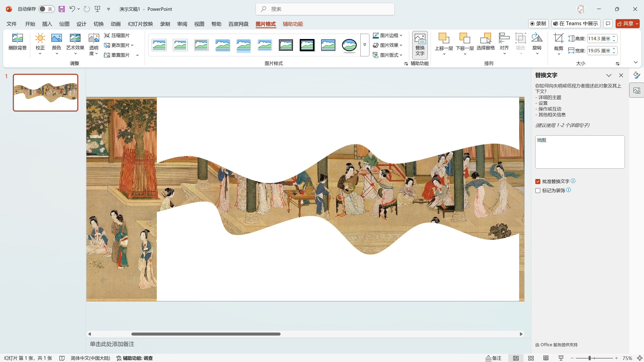The width and height of the screenshot is (644, 362).
Task: Click the Save icon in title bar
Action: [61, 9]
